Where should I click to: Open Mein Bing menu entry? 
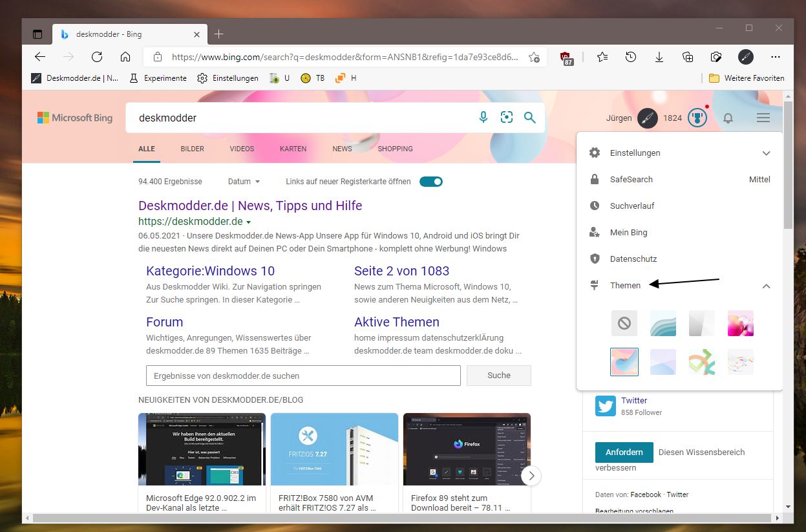[679, 233]
